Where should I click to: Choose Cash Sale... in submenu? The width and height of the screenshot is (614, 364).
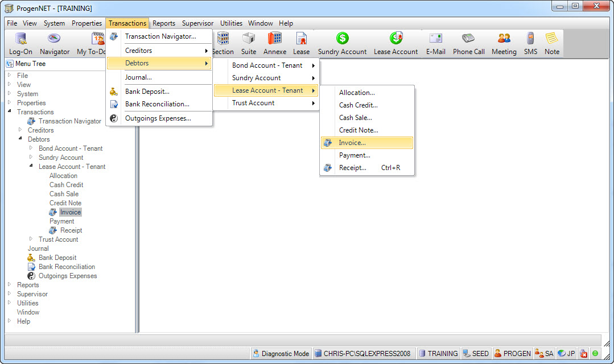(x=366, y=118)
